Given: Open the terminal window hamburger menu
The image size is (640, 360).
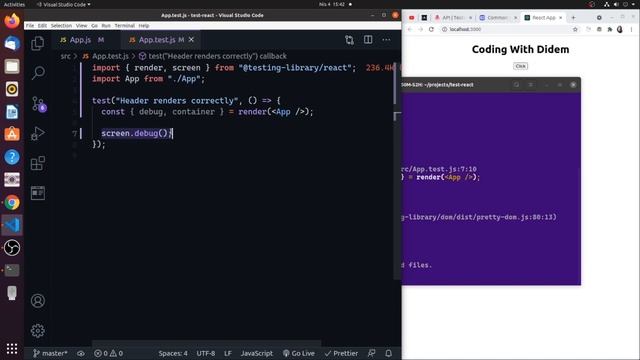Looking at the screenshot, I should [530, 84].
